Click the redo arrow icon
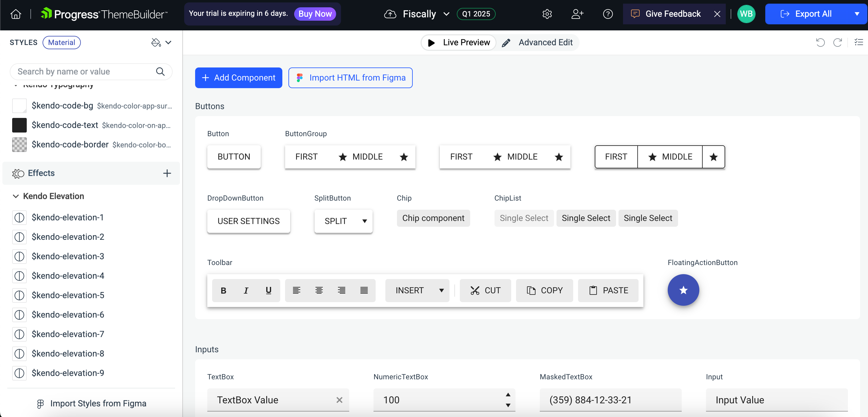The height and width of the screenshot is (417, 868). click(x=837, y=43)
